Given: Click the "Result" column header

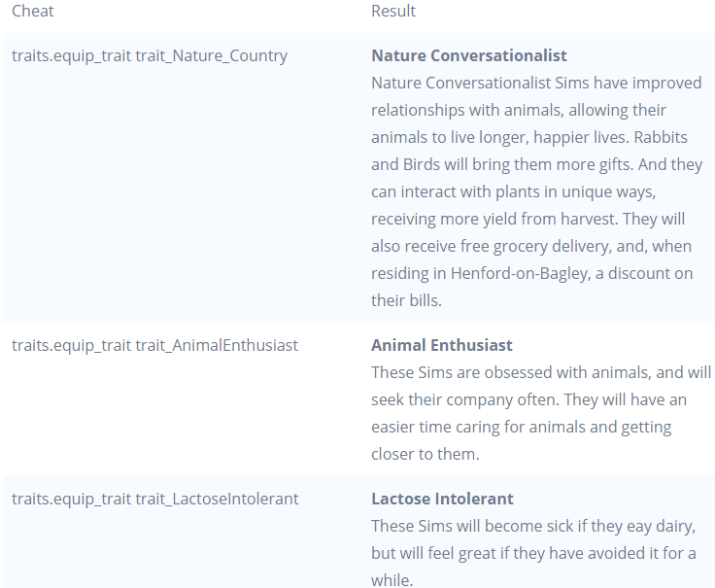Looking at the screenshot, I should pos(393,11).
